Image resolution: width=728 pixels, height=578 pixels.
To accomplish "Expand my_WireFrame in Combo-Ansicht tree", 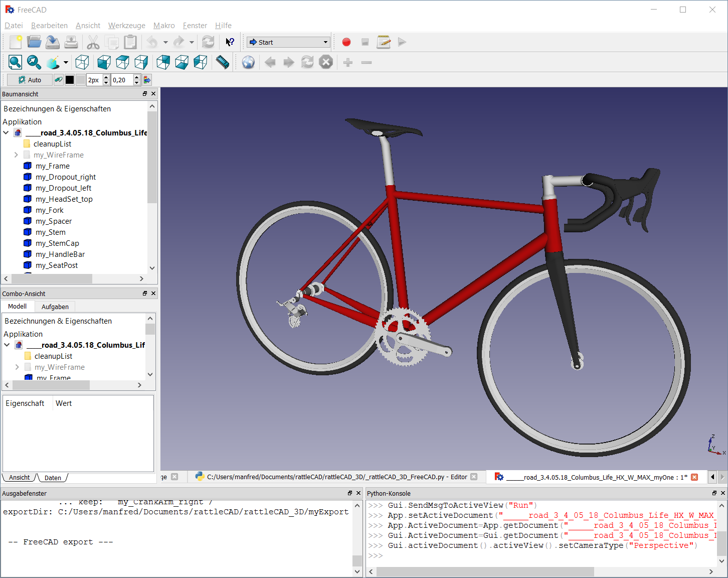I will pos(17,367).
